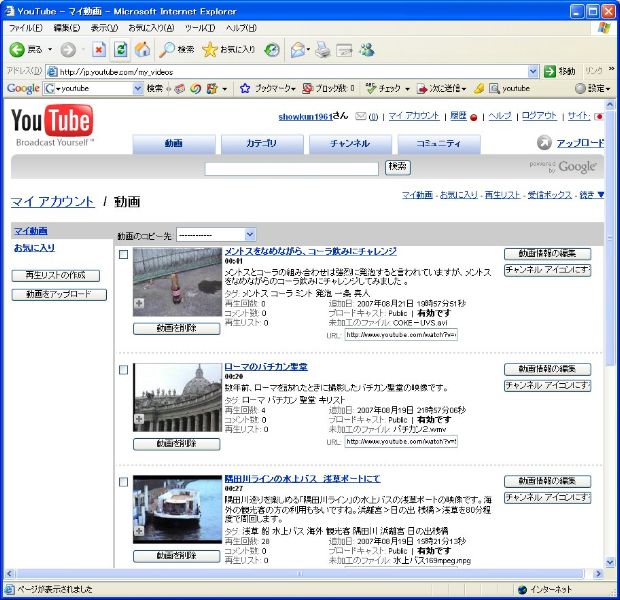Screen dimensions: 620x600
Task: Open the IE History icon
Action: pyautogui.click(x=272, y=49)
